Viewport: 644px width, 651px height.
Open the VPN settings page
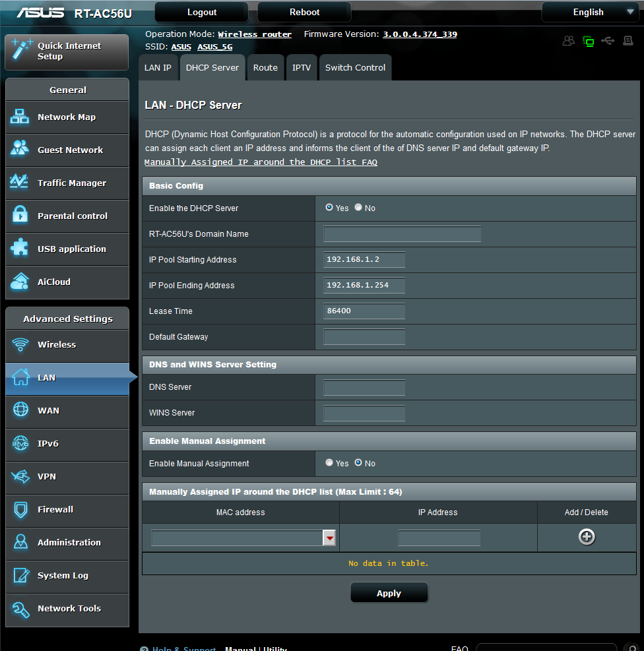(67, 477)
